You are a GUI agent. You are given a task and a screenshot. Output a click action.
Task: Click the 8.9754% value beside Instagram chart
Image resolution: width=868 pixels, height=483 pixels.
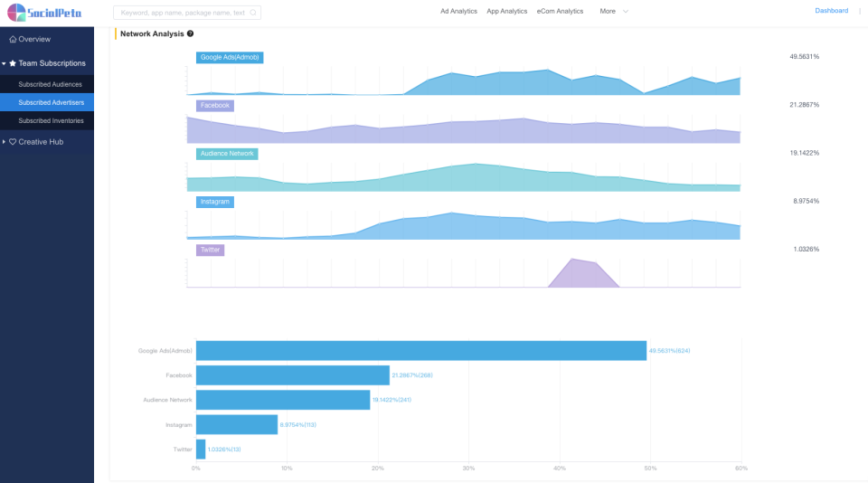[806, 201]
